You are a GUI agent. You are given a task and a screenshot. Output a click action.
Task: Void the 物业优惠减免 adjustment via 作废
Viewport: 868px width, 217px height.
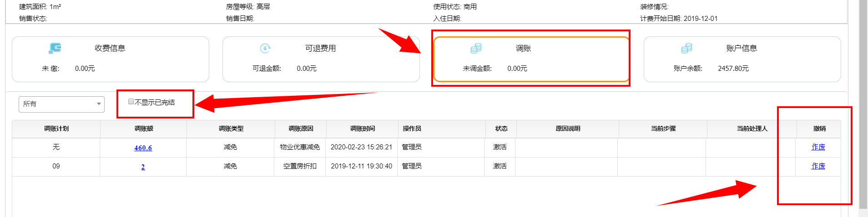tap(818, 147)
